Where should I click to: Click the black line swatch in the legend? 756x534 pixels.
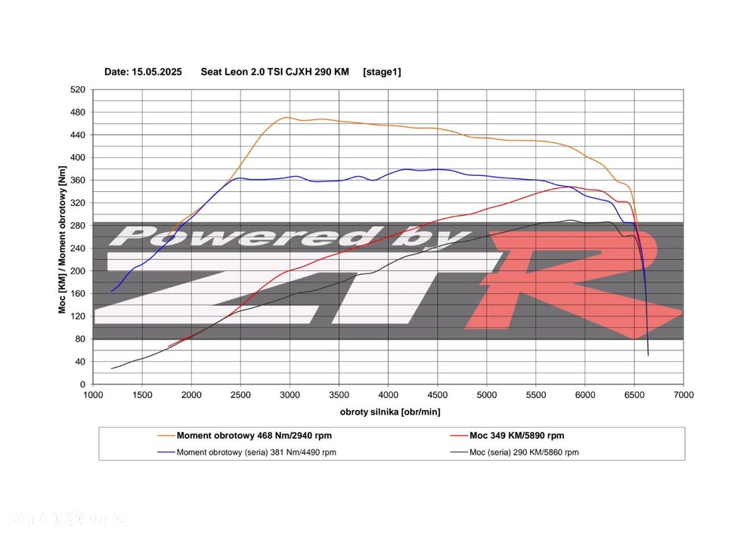click(459, 452)
